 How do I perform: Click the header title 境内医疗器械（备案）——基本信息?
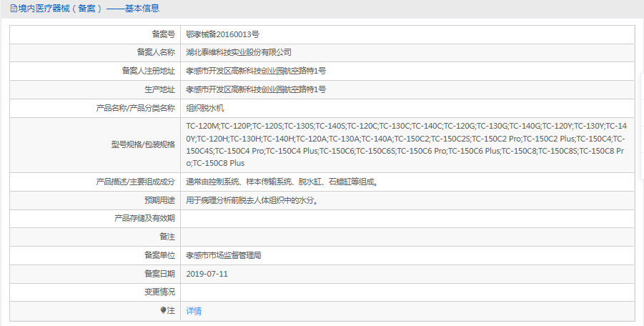(89, 8)
